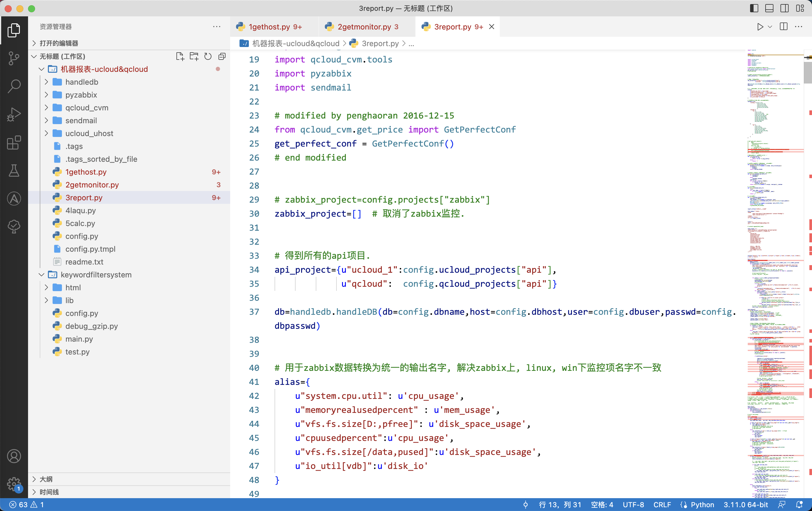Change file encoding UTF-8
Viewport: 812px width, 511px height.
coord(633,505)
